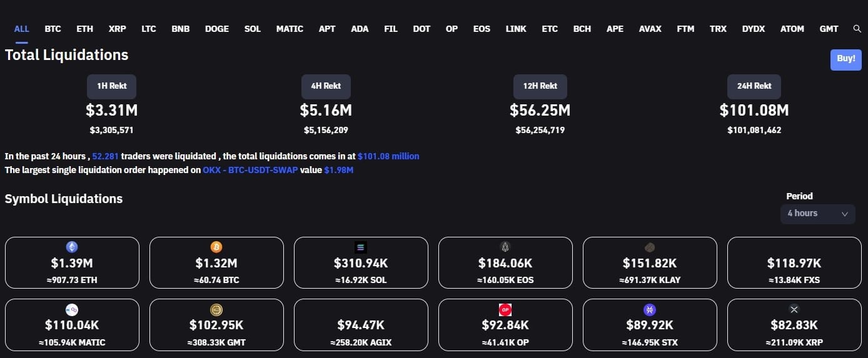This screenshot has height=358, width=868.
Task: Click the Solana coin icon
Action: (x=361, y=247)
